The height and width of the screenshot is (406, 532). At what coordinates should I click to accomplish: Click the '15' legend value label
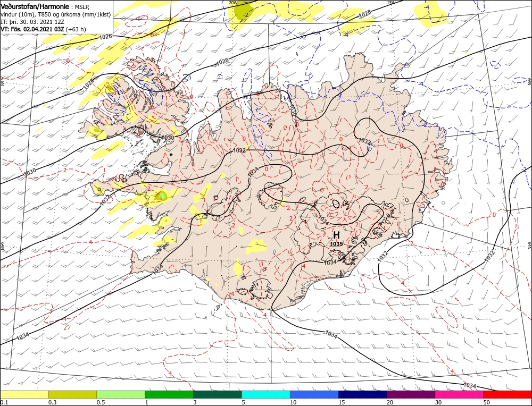342,402
